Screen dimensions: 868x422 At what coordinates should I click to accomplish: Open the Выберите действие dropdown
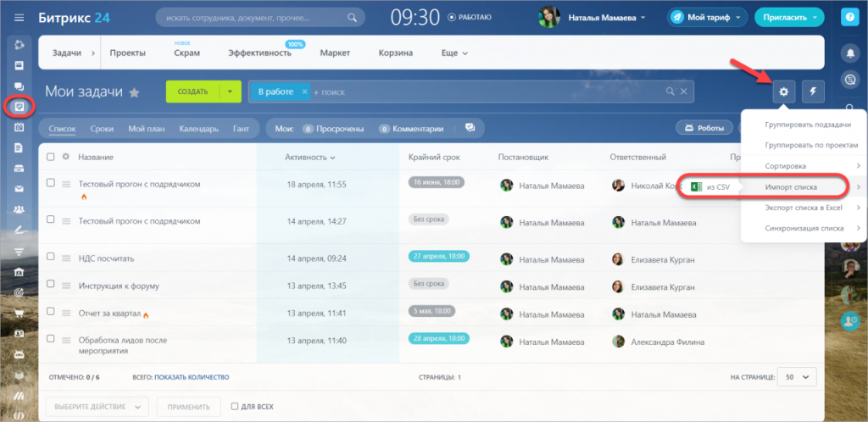[97, 407]
